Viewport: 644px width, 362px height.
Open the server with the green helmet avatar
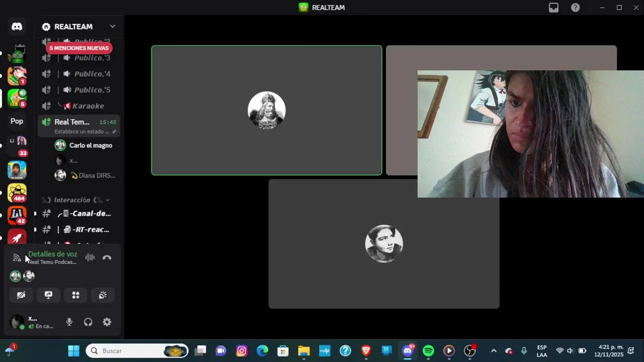(17, 53)
